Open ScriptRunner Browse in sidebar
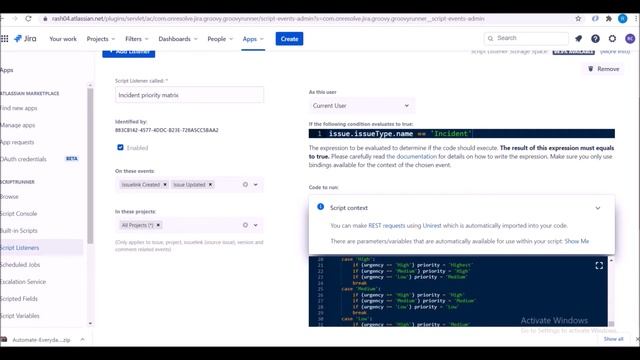The height and width of the screenshot is (360, 640). click(9, 196)
